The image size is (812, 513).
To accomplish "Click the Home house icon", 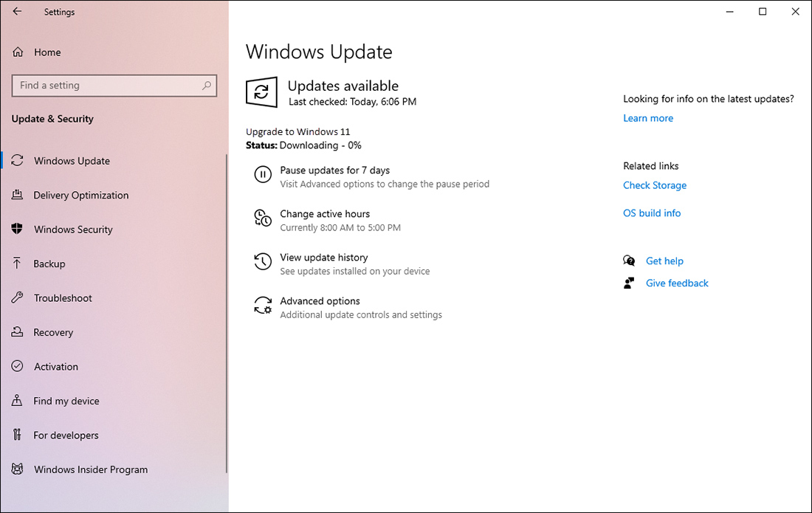I will coord(16,52).
